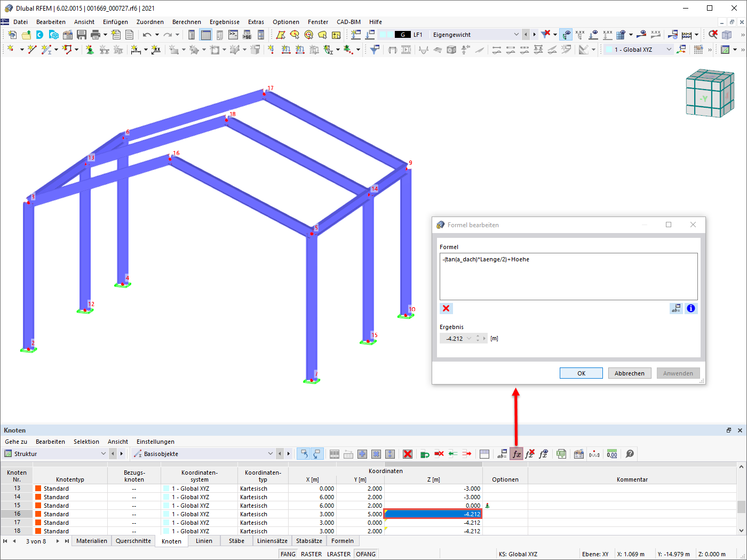Open the script console icon
The width and height of the screenshot is (747, 560).
(x=233, y=35)
